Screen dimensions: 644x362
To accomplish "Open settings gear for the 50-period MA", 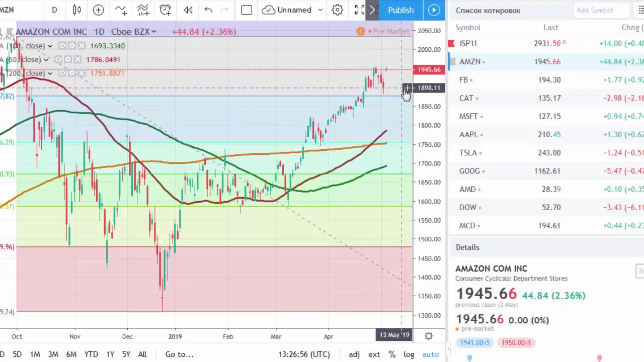I will pos(67,59).
